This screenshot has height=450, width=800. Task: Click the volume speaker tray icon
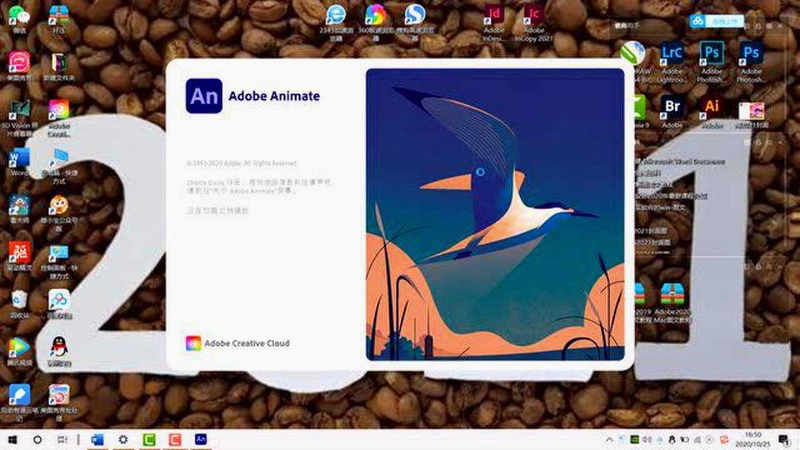(647, 439)
